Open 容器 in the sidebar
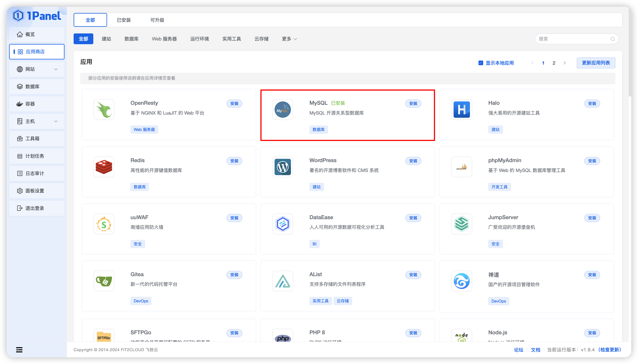638x364 pixels. tap(37, 104)
